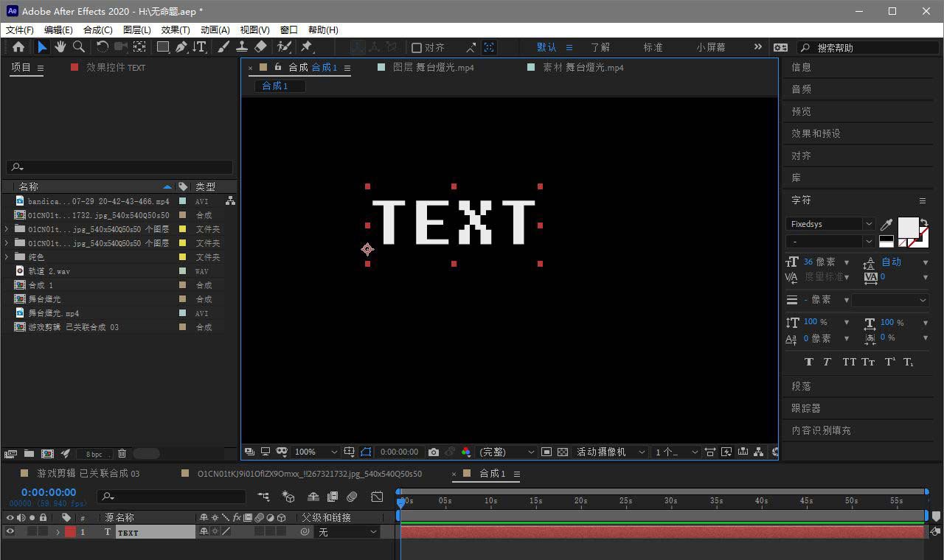Select the Hand tool in the toolbar
Image resolution: width=944 pixels, height=560 pixels.
[x=60, y=47]
